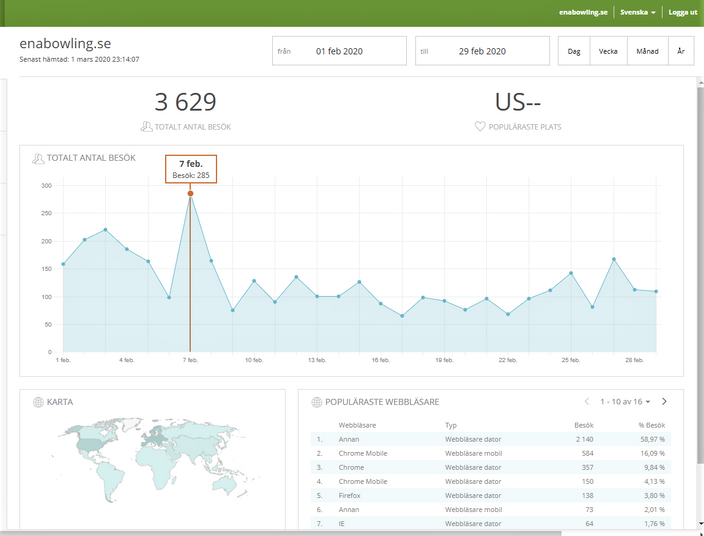
Task: Click the heart icon beside Populäraste plats
Action: click(480, 127)
